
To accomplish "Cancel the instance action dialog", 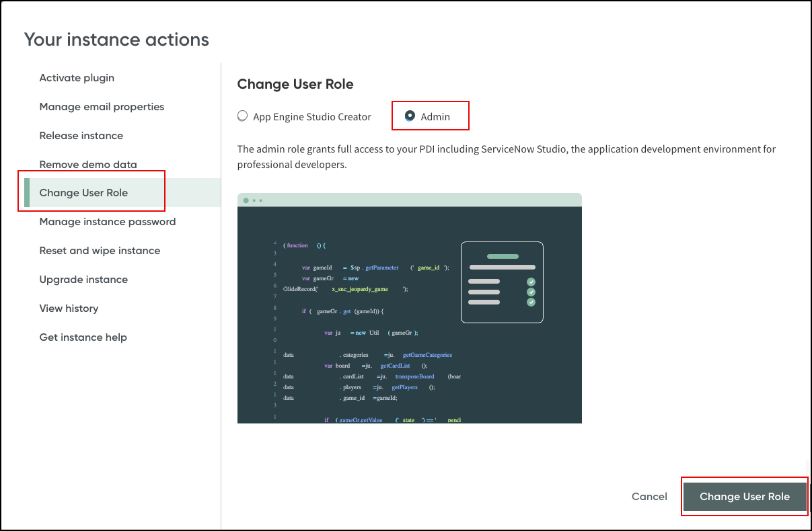I will coord(649,497).
